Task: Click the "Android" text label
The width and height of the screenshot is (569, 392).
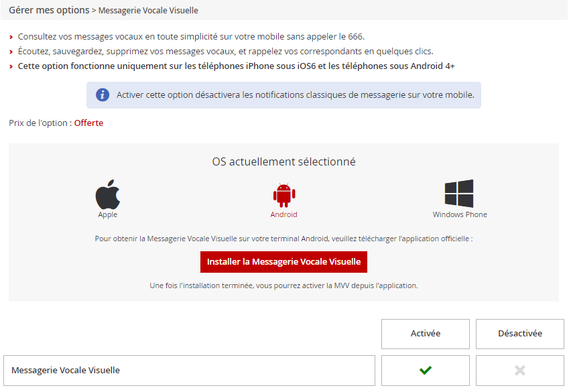Action: (283, 215)
